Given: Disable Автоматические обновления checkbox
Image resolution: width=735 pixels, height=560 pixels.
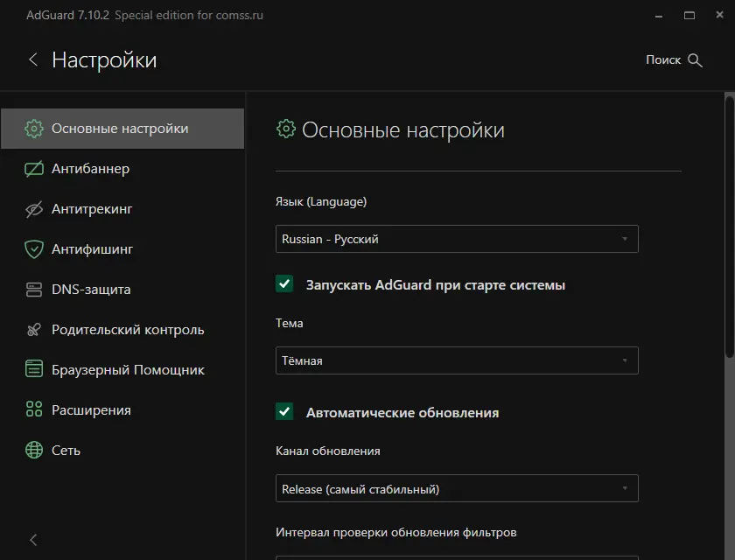Looking at the screenshot, I should tap(284, 412).
